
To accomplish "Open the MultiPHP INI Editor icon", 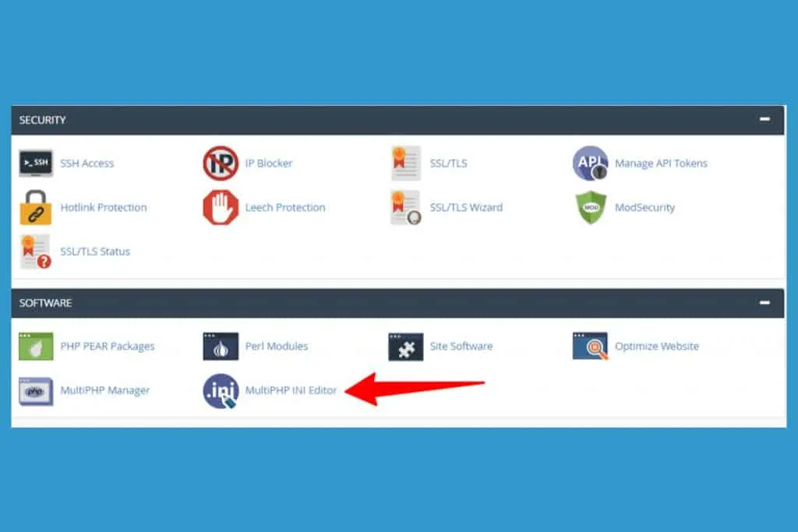I will tap(221, 390).
